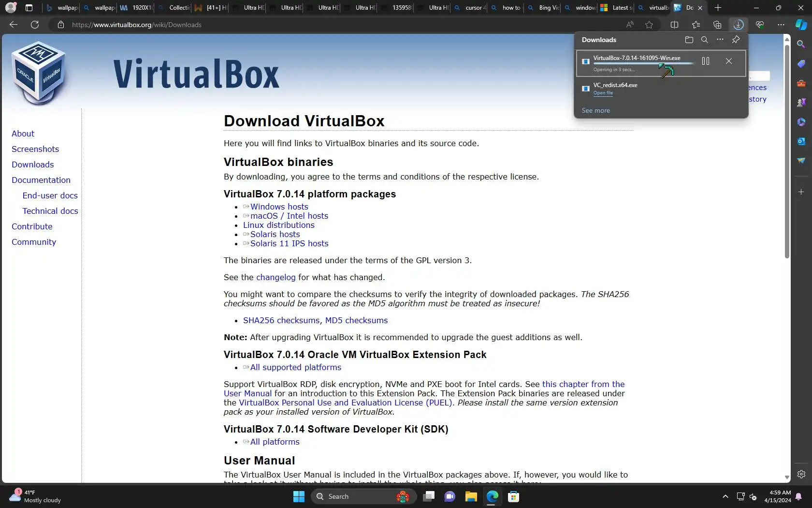Open the tab actions menu icon
The width and height of the screenshot is (812, 508).
tap(29, 8)
